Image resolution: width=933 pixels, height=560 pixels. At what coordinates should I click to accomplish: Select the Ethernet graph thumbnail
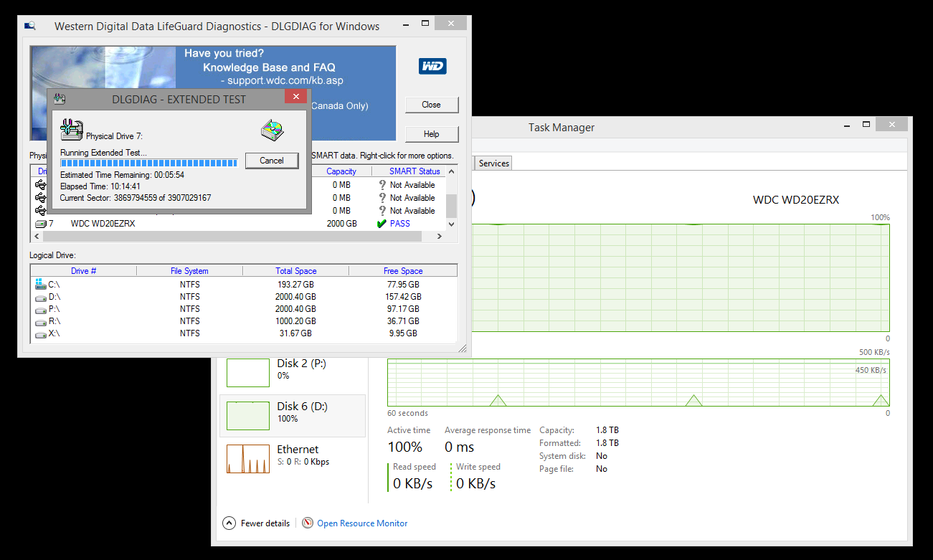247,459
